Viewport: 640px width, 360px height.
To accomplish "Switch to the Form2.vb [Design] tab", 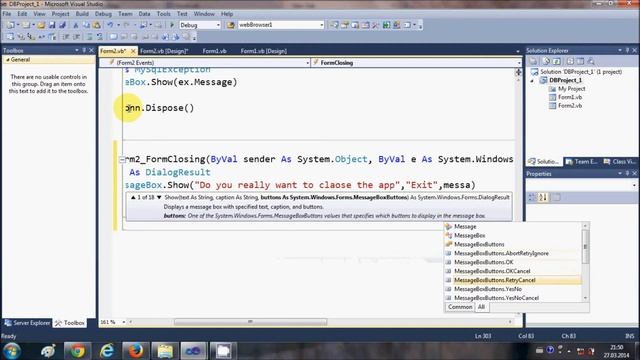I will coord(164,51).
